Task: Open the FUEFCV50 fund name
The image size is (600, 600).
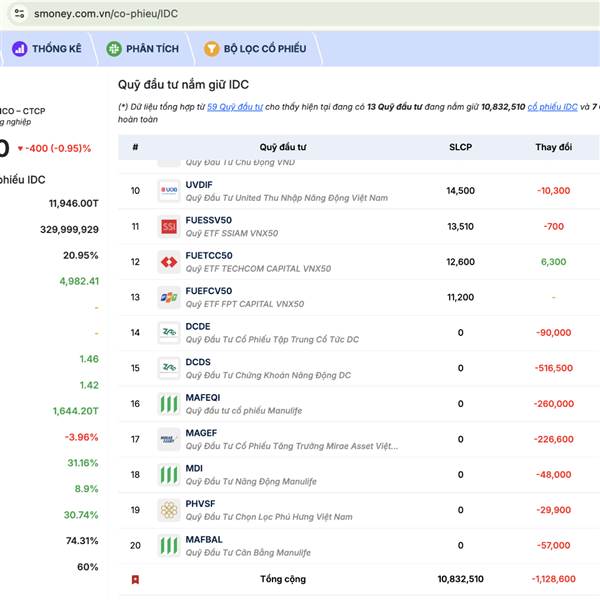Action: coord(209,291)
